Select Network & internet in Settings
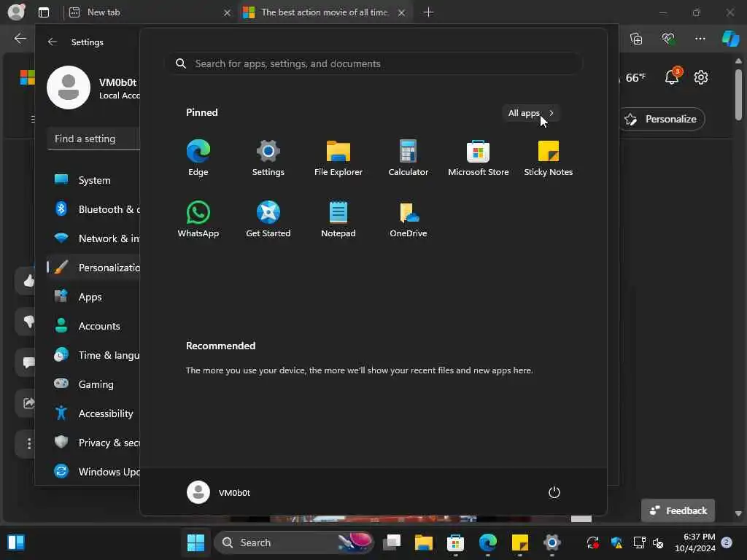The width and height of the screenshot is (747, 560). 93,238
